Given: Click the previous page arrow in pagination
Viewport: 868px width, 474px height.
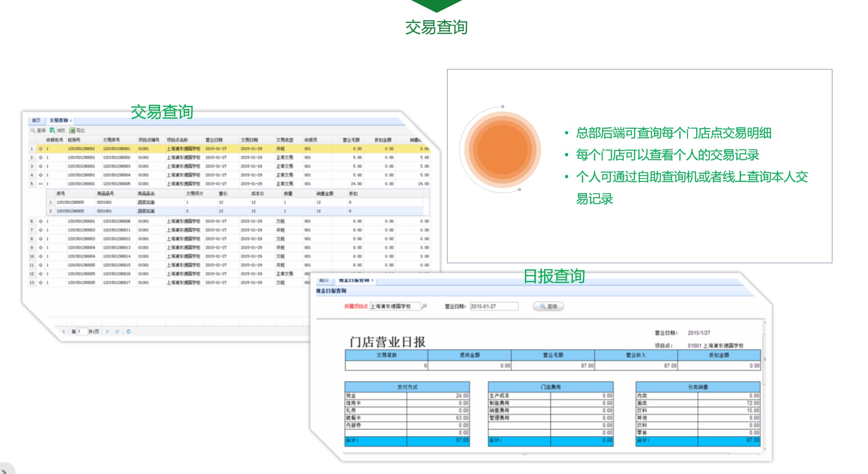Looking at the screenshot, I should pos(64,331).
